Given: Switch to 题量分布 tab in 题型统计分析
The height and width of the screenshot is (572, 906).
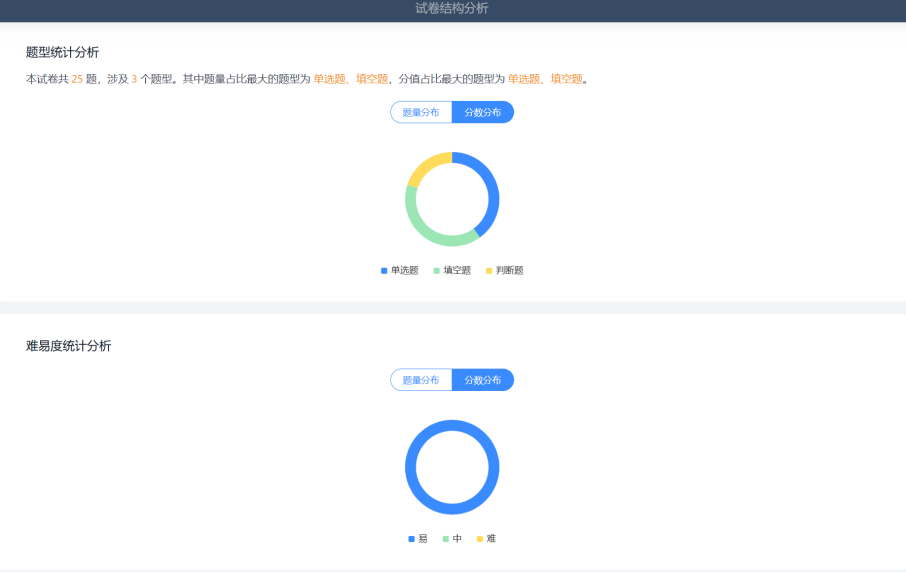Looking at the screenshot, I should tap(421, 112).
